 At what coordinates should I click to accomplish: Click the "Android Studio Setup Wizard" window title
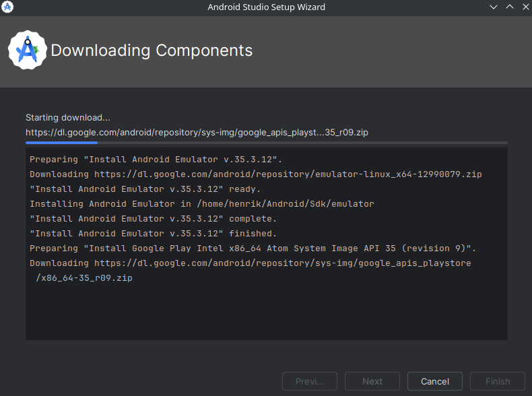click(267, 7)
